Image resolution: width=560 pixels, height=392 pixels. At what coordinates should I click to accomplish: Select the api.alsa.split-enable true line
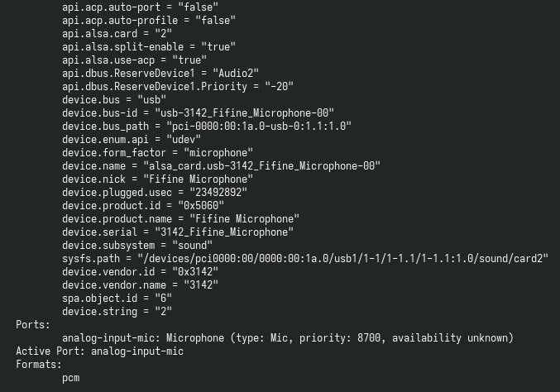[149, 47]
